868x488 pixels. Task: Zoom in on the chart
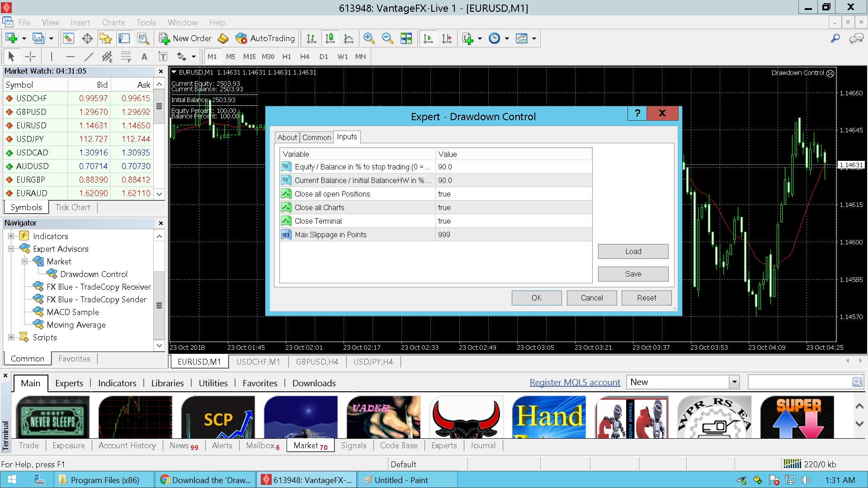point(369,38)
